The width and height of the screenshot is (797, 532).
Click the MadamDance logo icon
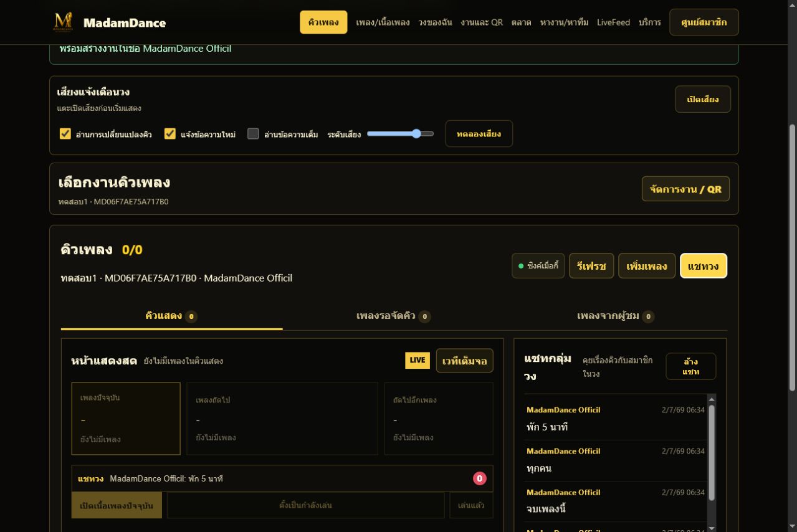63,22
